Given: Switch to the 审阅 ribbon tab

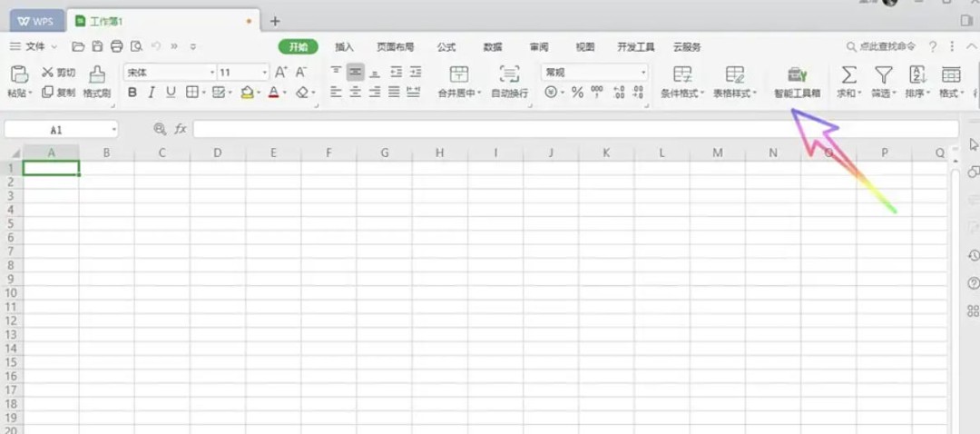Looking at the screenshot, I should click(539, 47).
